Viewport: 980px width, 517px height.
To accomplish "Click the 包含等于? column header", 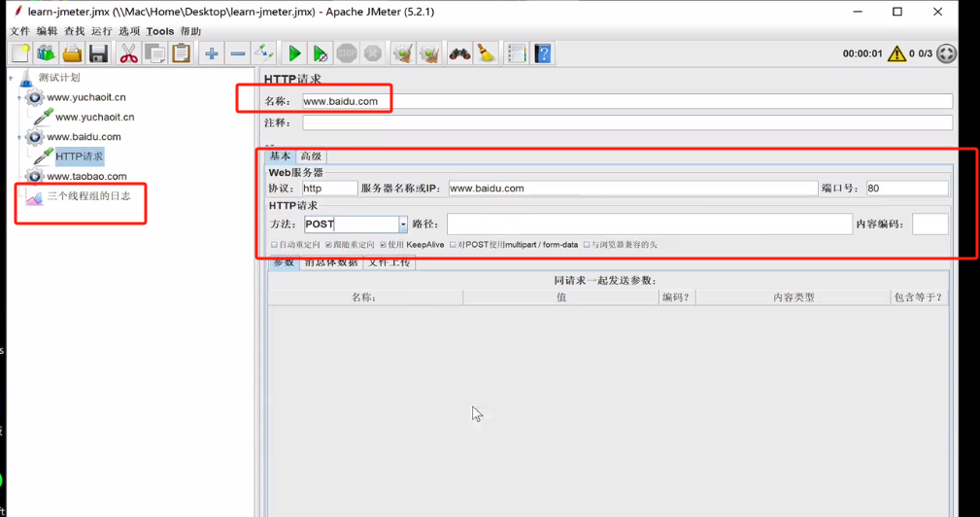I will click(x=920, y=297).
